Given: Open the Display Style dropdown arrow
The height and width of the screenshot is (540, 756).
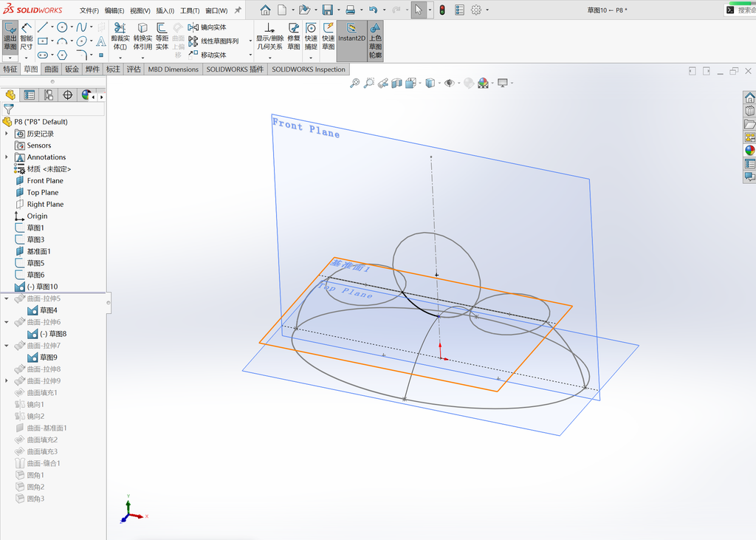Looking at the screenshot, I should [439, 83].
